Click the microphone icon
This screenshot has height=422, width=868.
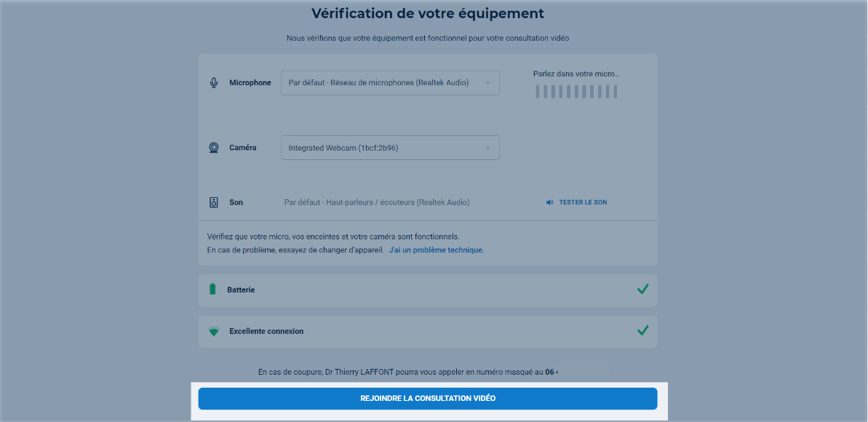[214, 83]
